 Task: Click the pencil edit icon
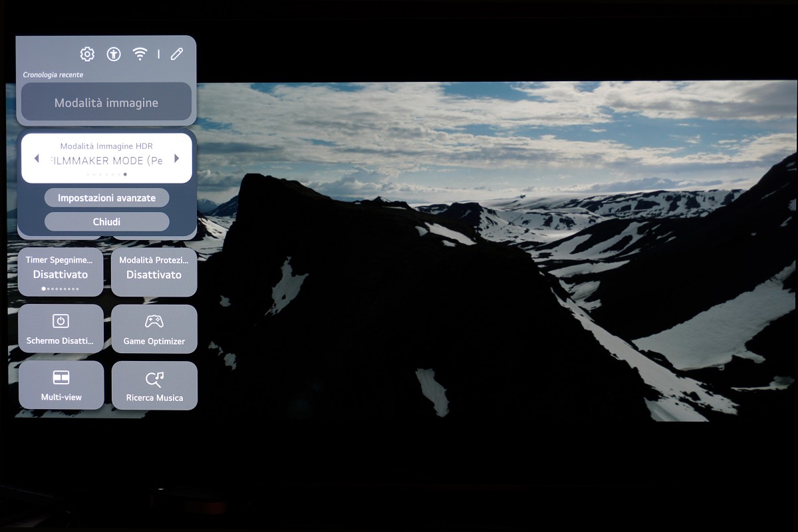pos(176,55)
